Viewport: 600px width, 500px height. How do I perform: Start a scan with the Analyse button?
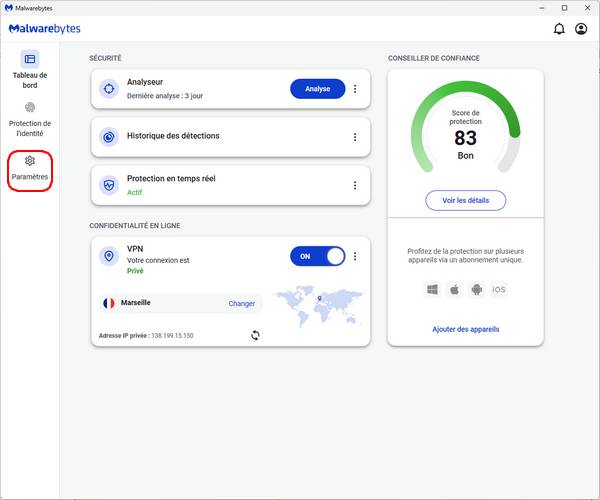click(318, 89)
